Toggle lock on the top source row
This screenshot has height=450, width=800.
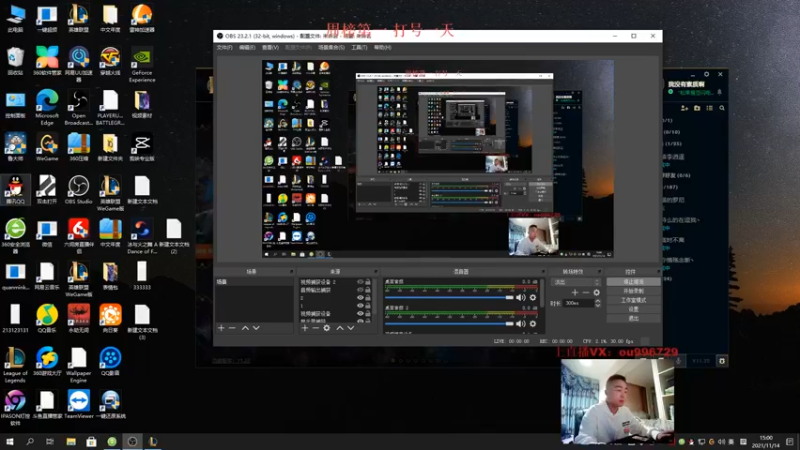[368, 282]
